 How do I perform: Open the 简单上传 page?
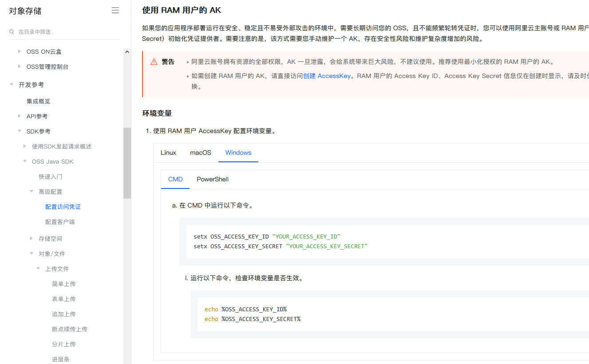pos(63,284)
